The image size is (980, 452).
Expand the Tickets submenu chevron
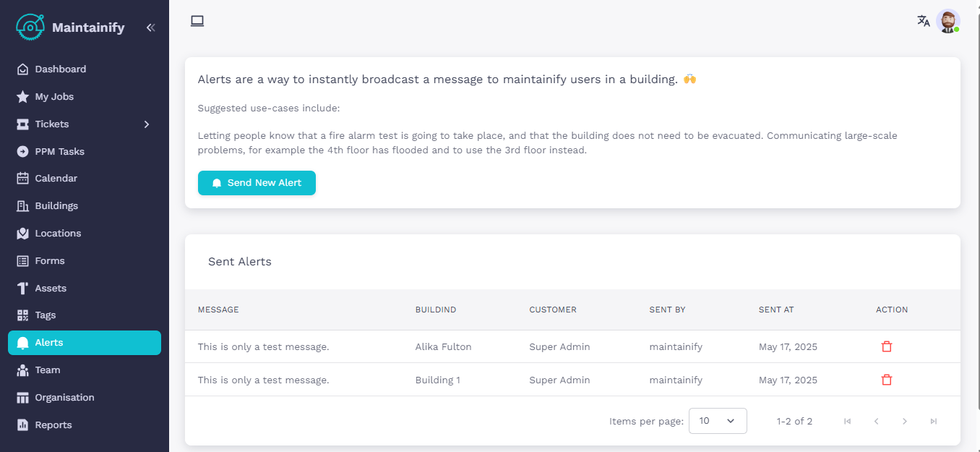point(147,124)
